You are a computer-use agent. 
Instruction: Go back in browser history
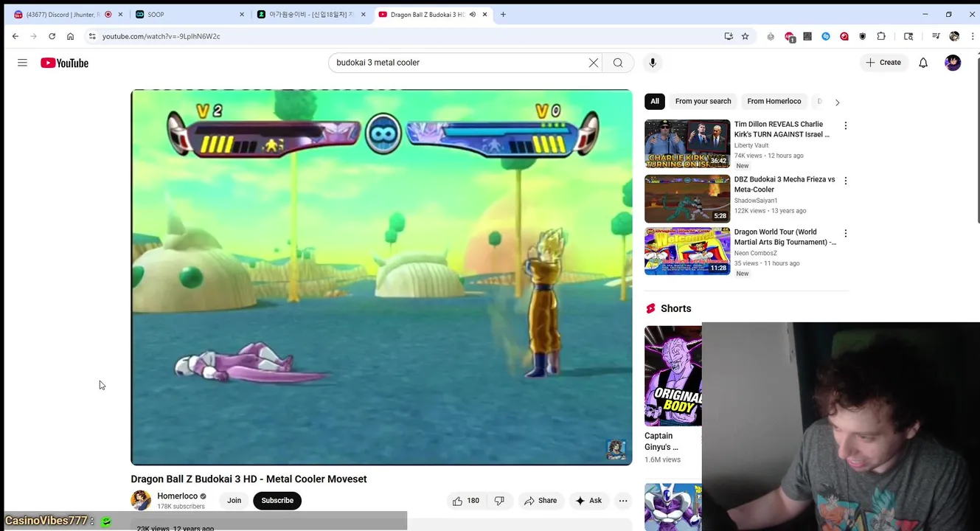pyautogui.click(x=15, y=36)
